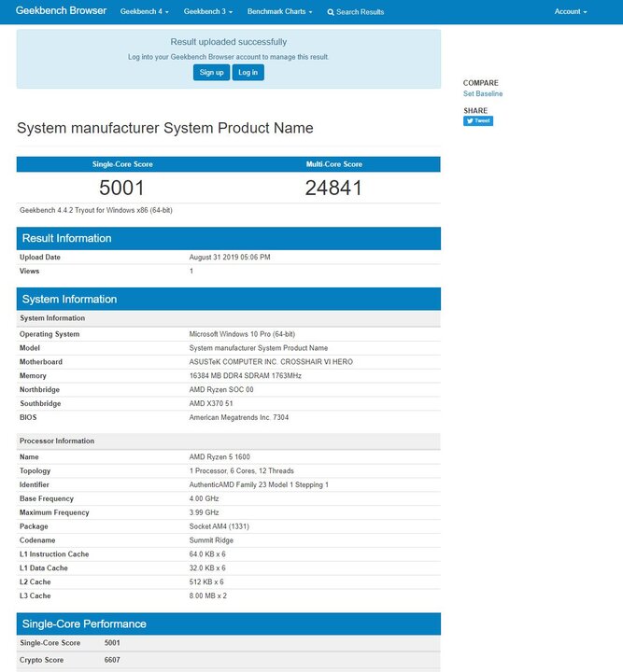Click the Socket AM4 (1331) package value
This screenshot has height=672, width=623.
click(219, 526)
